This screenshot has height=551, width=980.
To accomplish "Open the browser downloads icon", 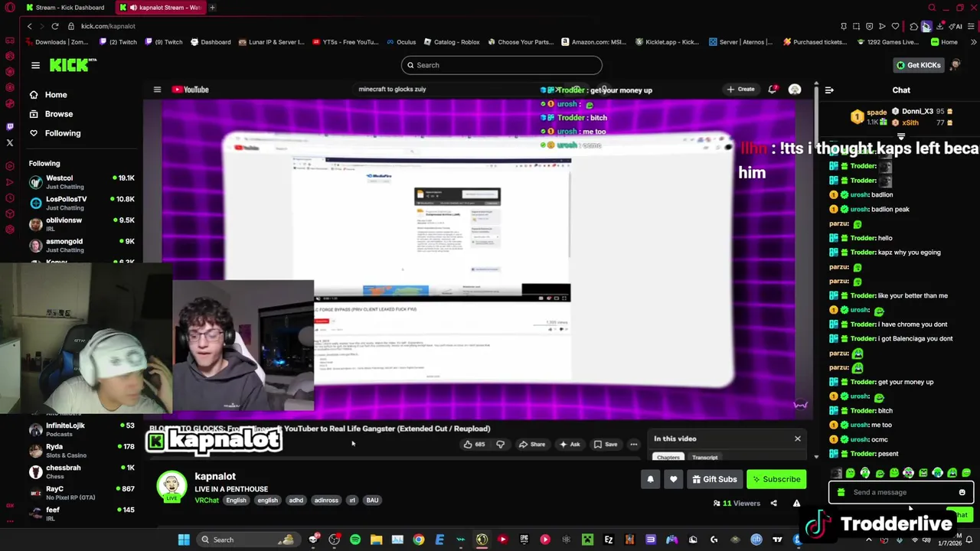I will point(939,26).
